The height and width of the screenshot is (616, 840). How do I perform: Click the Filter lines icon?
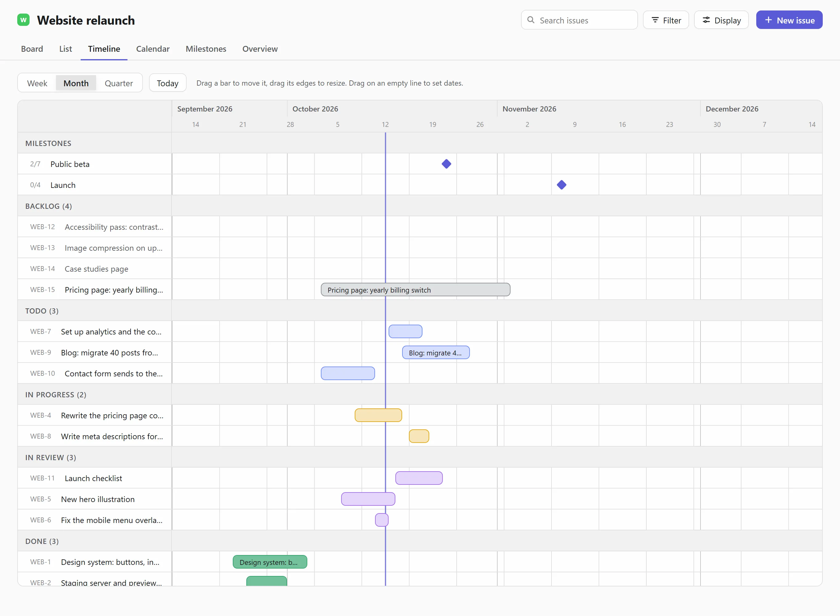655,20
